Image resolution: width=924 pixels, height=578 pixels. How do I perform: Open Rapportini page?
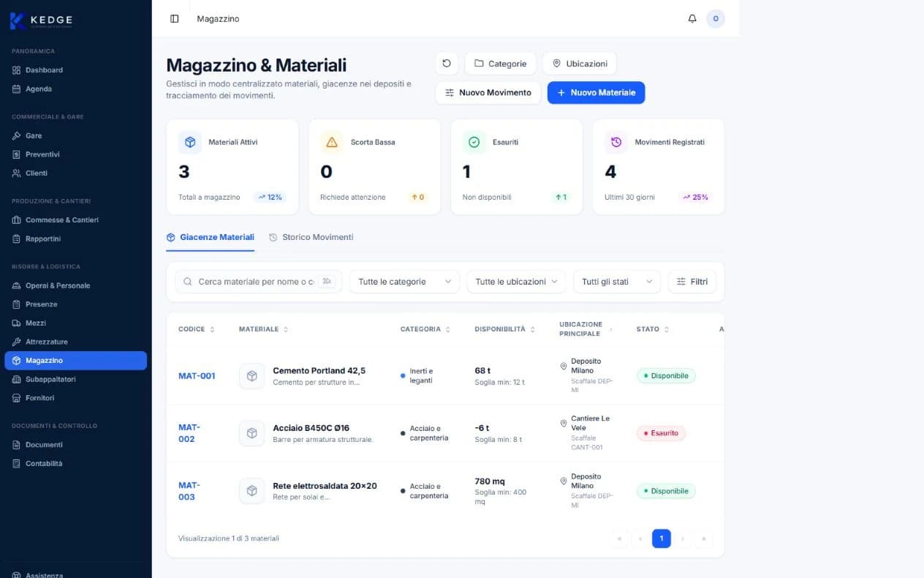[75, 239]
